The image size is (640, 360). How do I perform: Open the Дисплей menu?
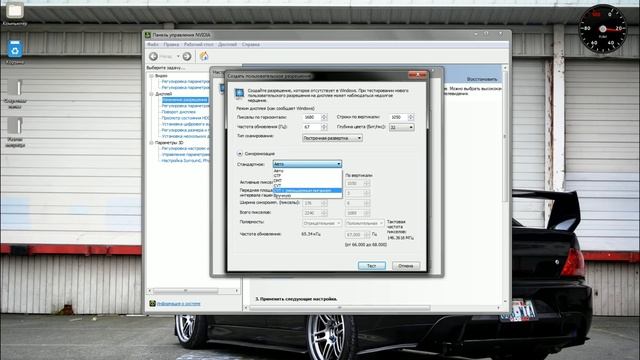(227, 44)
